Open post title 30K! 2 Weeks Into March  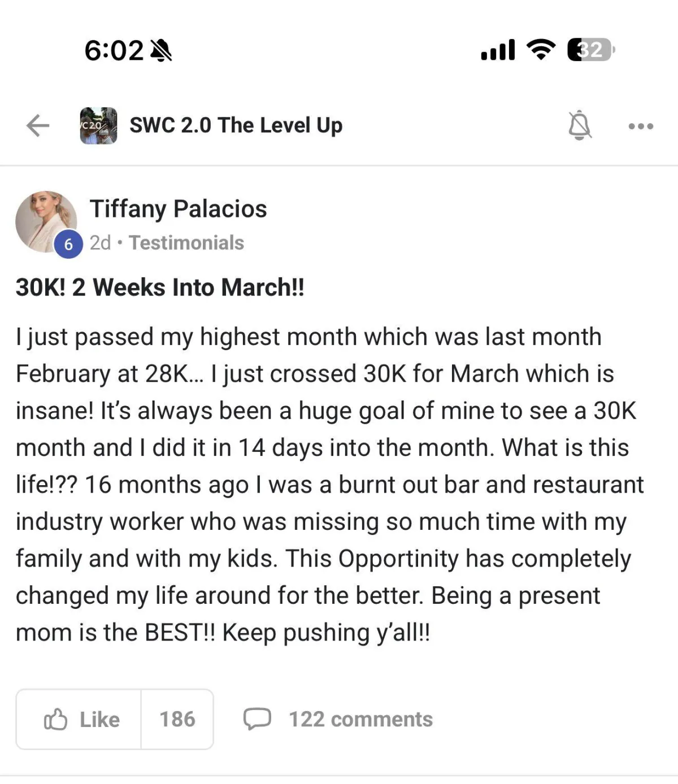click(x=160, y=288)
